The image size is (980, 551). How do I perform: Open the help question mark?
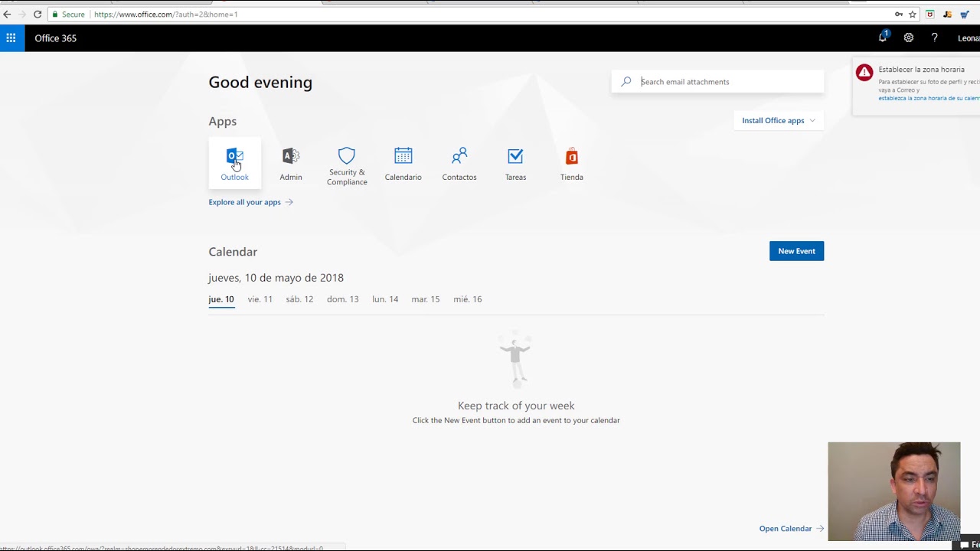(934, 37)
